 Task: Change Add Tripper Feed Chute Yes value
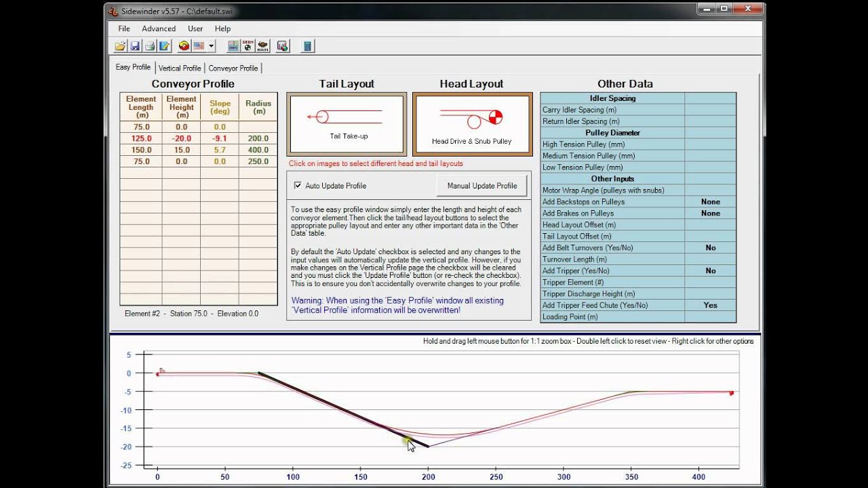point(710,306)
